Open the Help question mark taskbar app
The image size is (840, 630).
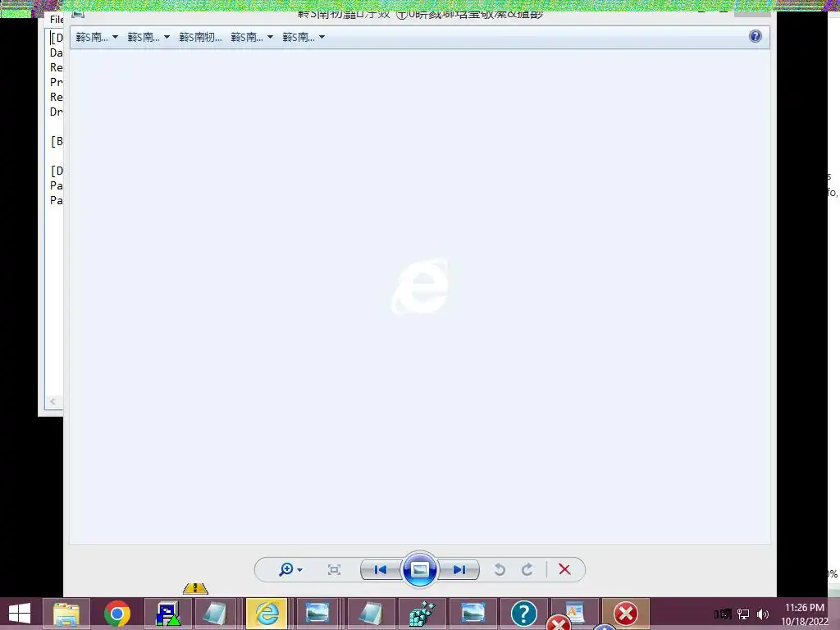pos(524,614)
